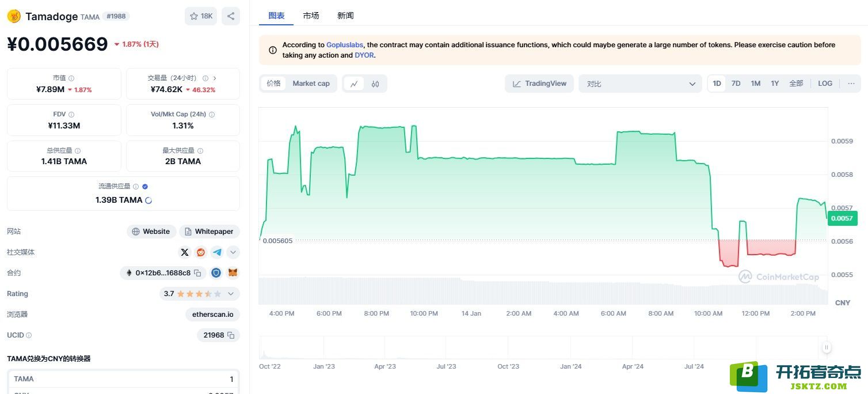Viewport: 868px width, 394px height.
Task: Copy the contract address 0x12b6...1688c8
Action: pos(197,273)
